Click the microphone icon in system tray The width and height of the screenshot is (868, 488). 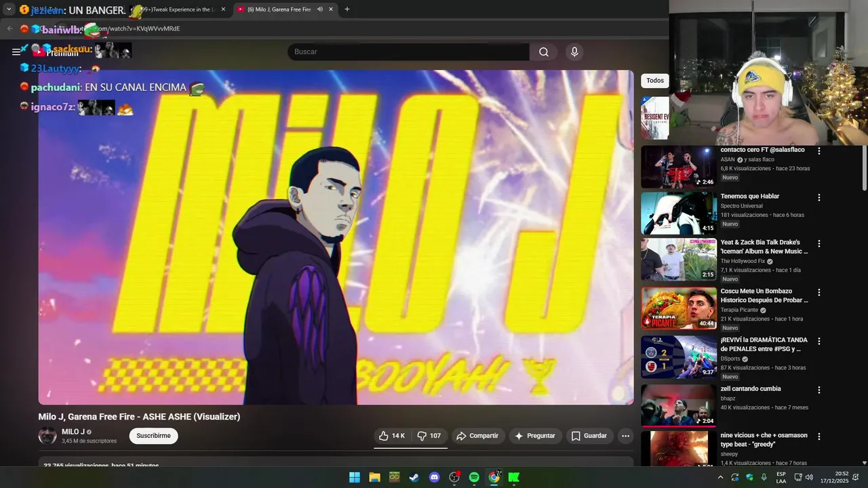coord(764,477)
